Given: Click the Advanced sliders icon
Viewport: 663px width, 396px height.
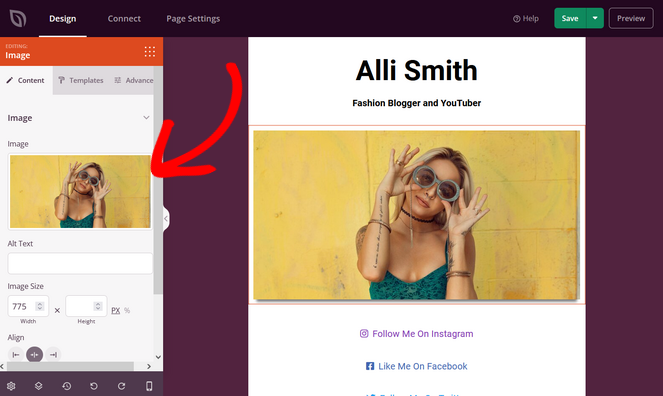Looking at the screenshot, I should pos(118,80).
